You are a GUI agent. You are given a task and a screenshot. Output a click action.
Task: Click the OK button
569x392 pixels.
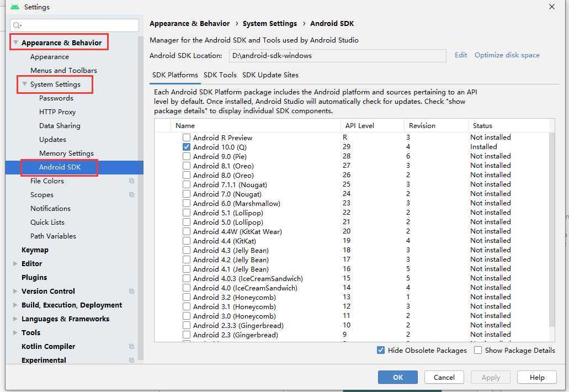click(398, 377)
